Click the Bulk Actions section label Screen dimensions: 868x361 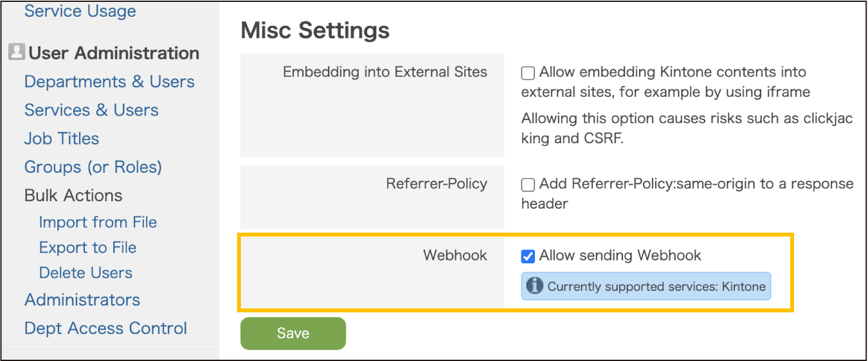[x=73, y=195]
